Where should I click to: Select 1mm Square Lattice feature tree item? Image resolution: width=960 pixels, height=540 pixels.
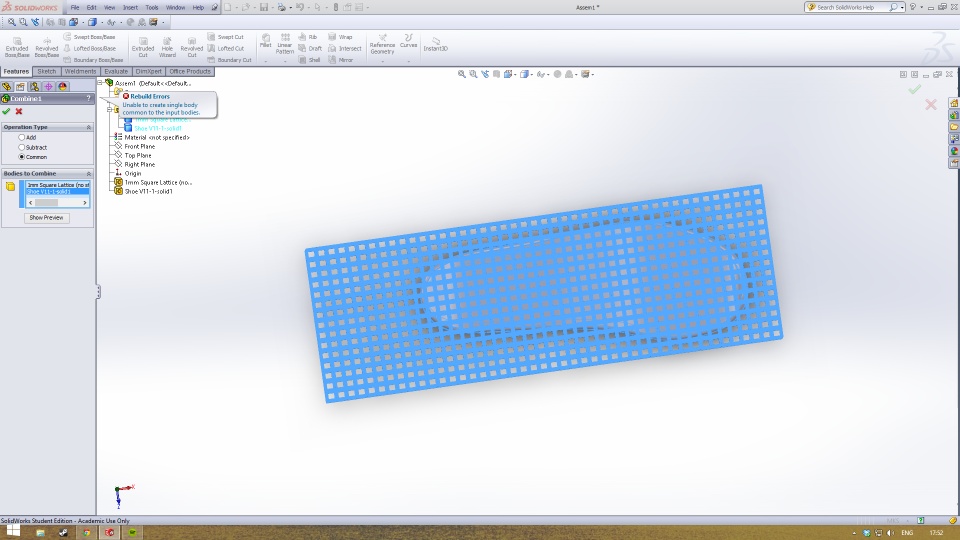point(158,182)
